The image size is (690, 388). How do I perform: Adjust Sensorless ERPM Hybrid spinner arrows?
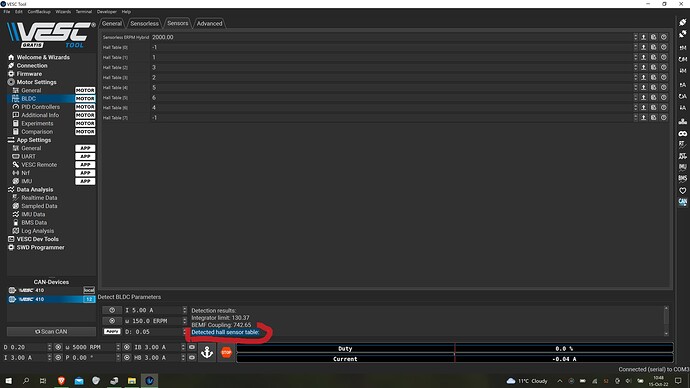(635, 37)
